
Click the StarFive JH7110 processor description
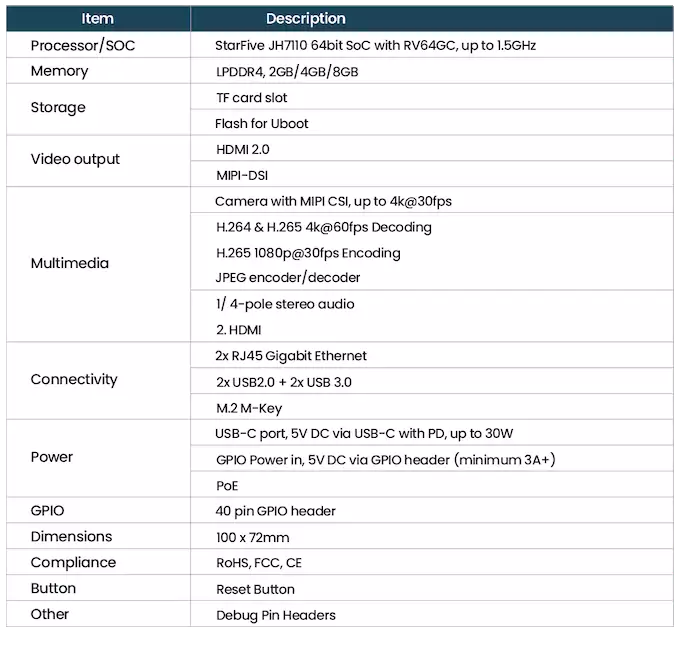pos(376,46)
